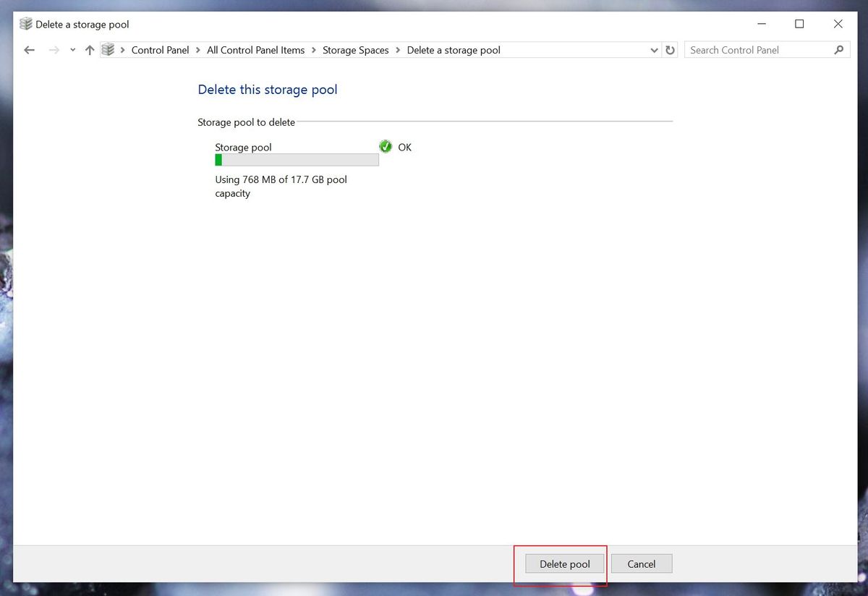This screenshot has height=596, width=868.
Task: Click the green pool capacity usage bar
Action: tap(219, 159)
